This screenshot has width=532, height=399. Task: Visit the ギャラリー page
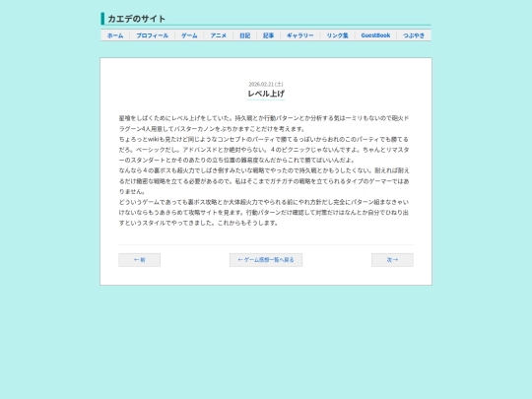tap(300, 35)
